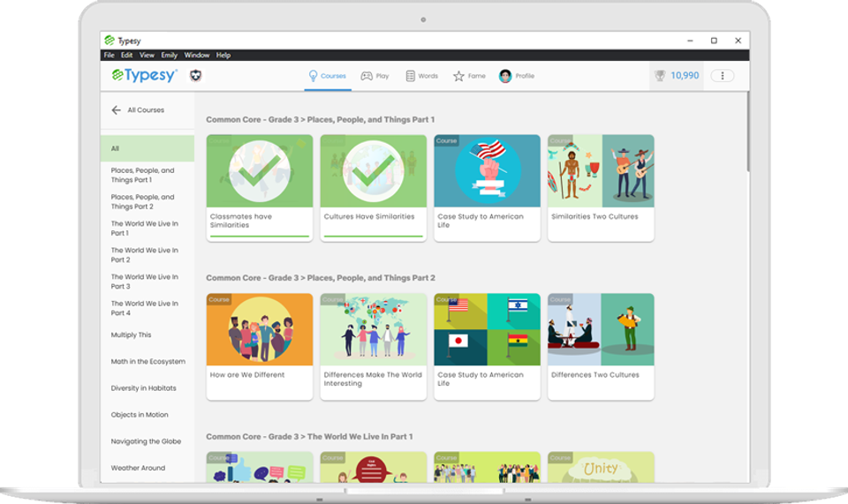Open the How are We Different course
Screen dimensions: 848x504
[259, 331]
